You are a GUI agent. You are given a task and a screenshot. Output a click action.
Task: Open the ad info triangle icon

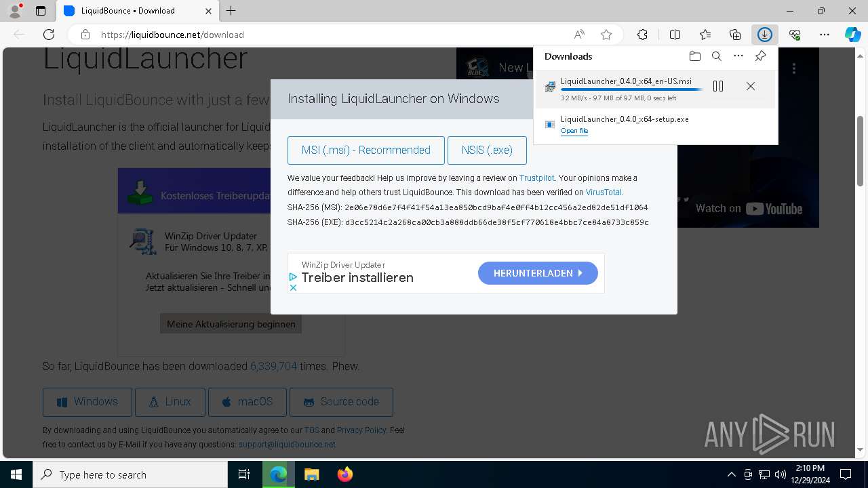(x=293, y=277)
